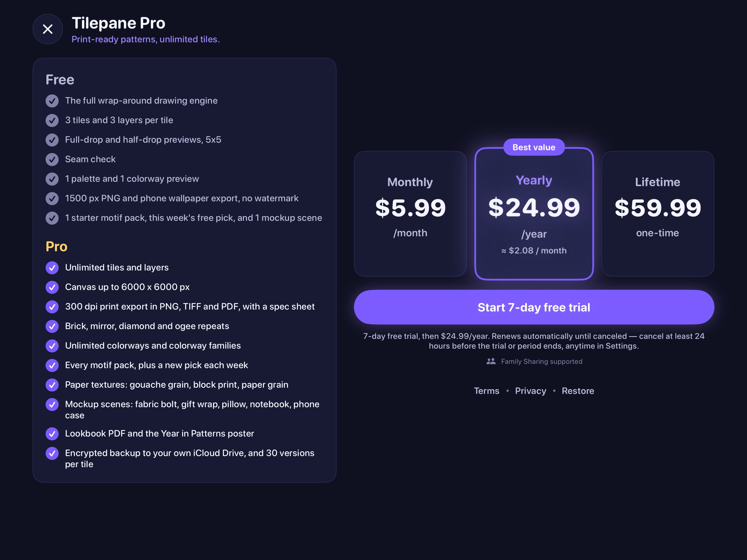Click checkmark beside 1 palette and 1 colorway preview
This screenshot has height=560, width=747.
click(52, 179)
